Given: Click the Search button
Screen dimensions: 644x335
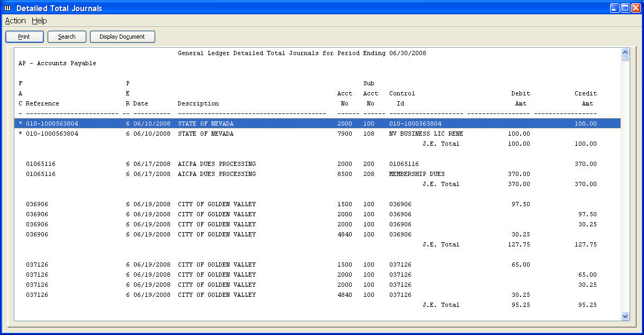Looking at the screenshot, I should pyautogui.click(x=67, y=37).
